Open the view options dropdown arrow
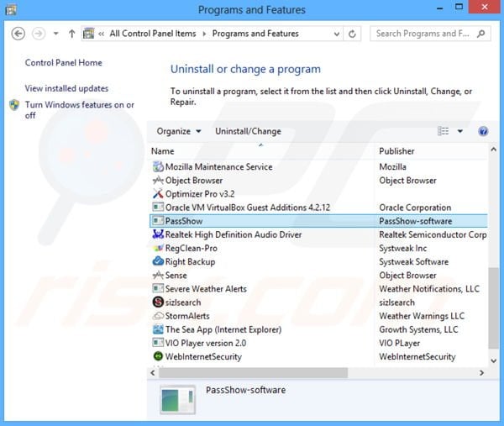This screenshot has height=426, width=504. (460, 131)
